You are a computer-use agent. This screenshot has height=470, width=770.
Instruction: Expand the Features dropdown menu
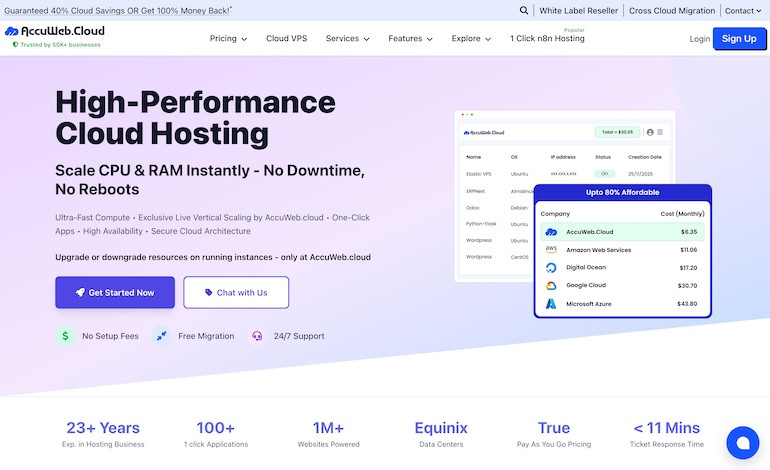pos(410,38)
